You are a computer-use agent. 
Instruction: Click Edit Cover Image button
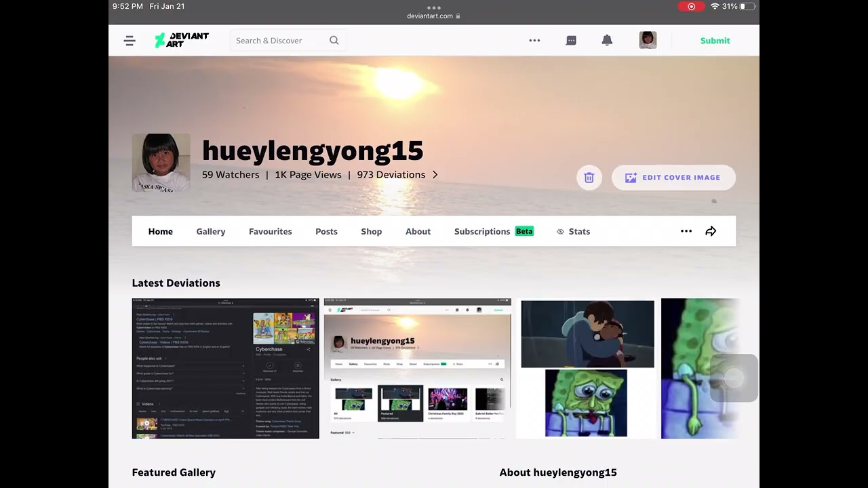[673, 178]
